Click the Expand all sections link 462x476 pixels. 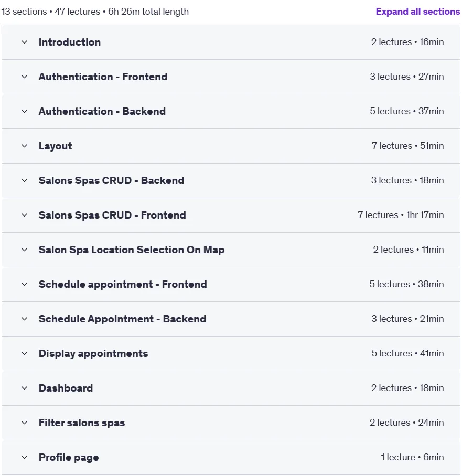coord(417,12)
